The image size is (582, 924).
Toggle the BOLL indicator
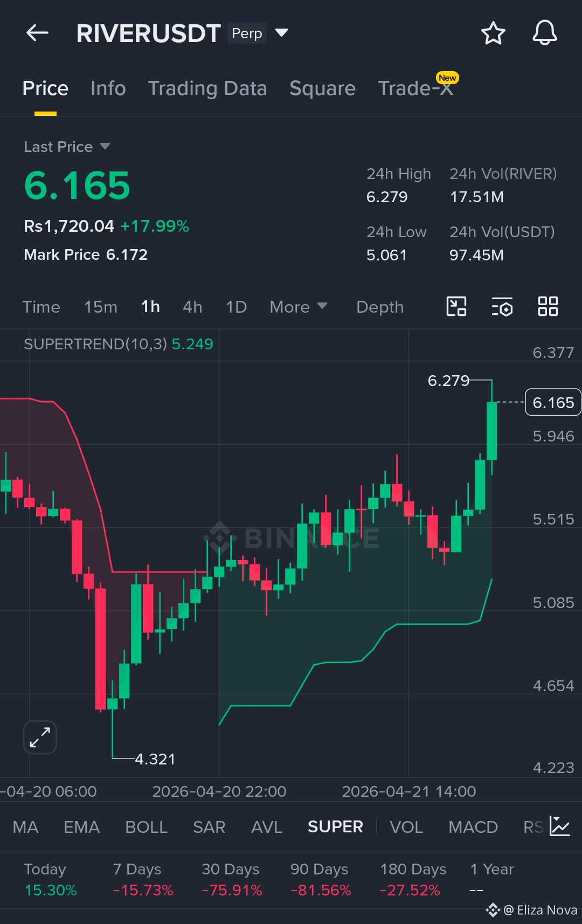(x=147, y=827)
